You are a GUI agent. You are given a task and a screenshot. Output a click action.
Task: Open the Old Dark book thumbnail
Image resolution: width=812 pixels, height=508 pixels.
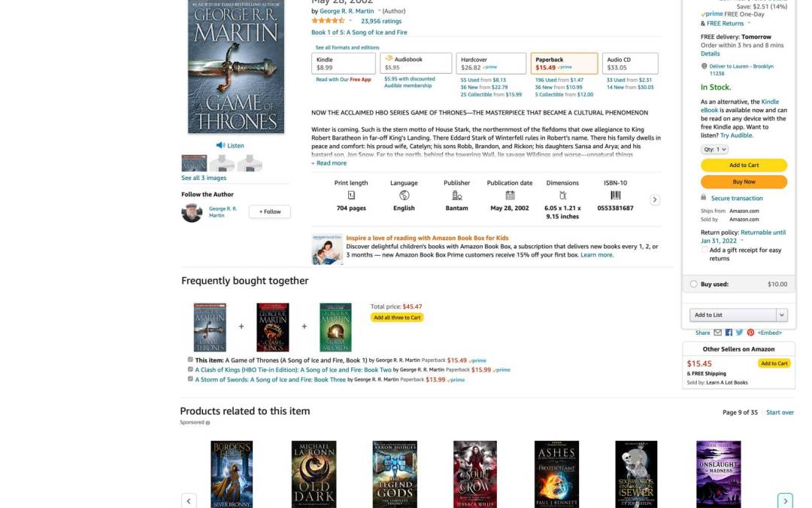point(314,474)
